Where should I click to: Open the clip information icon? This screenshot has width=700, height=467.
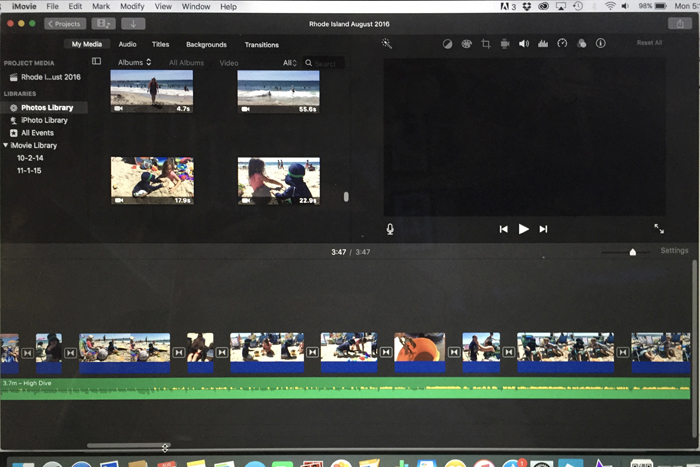pyautogui.click(x=600, y=44)
